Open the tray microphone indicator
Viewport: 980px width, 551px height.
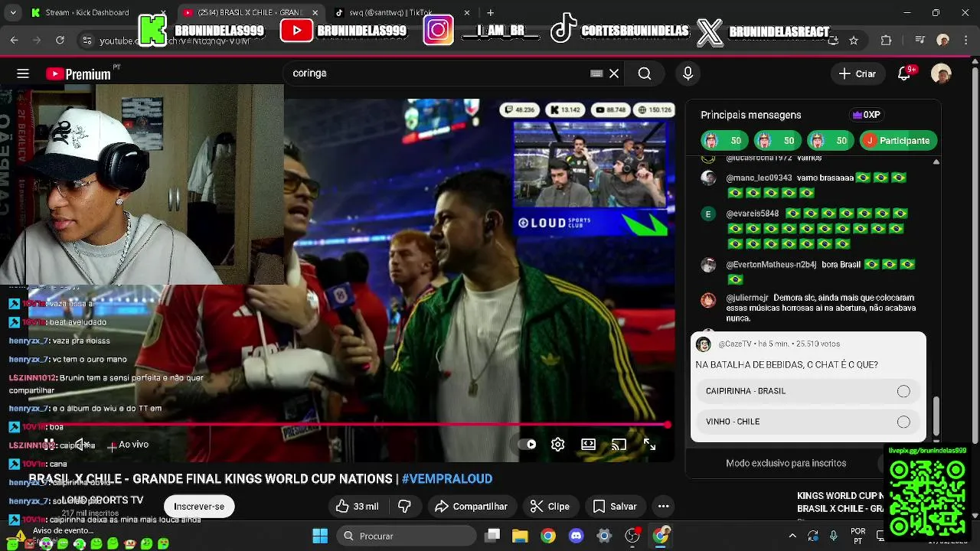point(833,536)
